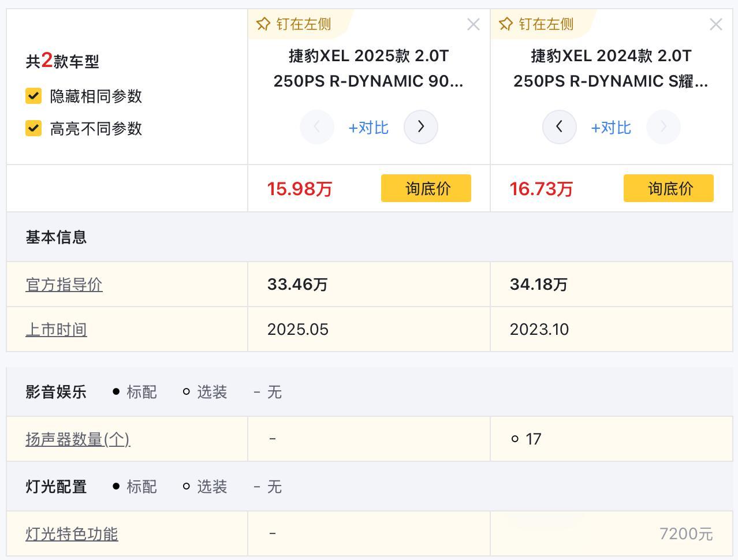Uncheck 隐藏相同参数 checkbox
The height and width of the screenshot is (560, 738).
coord(33,96)
